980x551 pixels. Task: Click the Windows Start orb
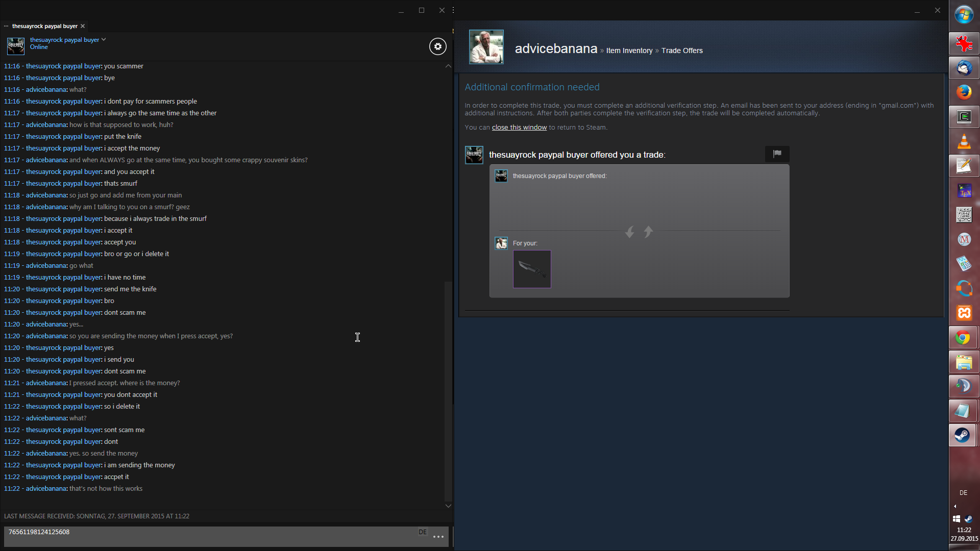[964, 15]
